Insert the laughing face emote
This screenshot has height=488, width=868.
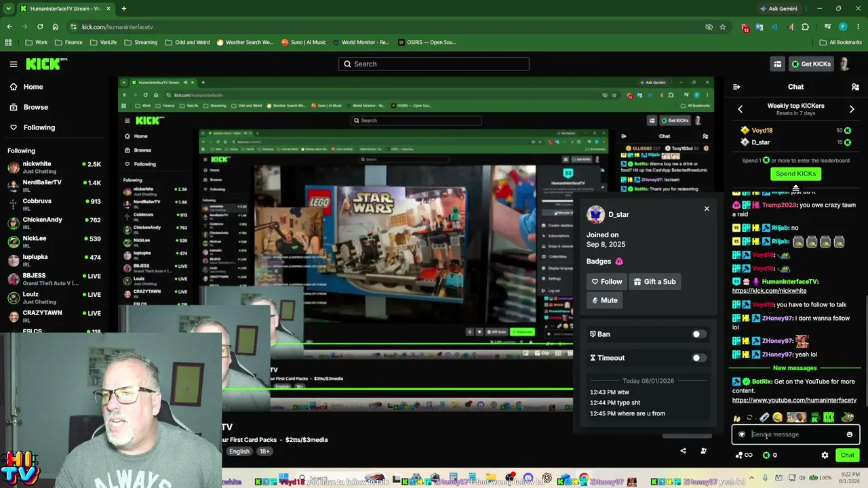pyautogui.click(x=777, y=418)
